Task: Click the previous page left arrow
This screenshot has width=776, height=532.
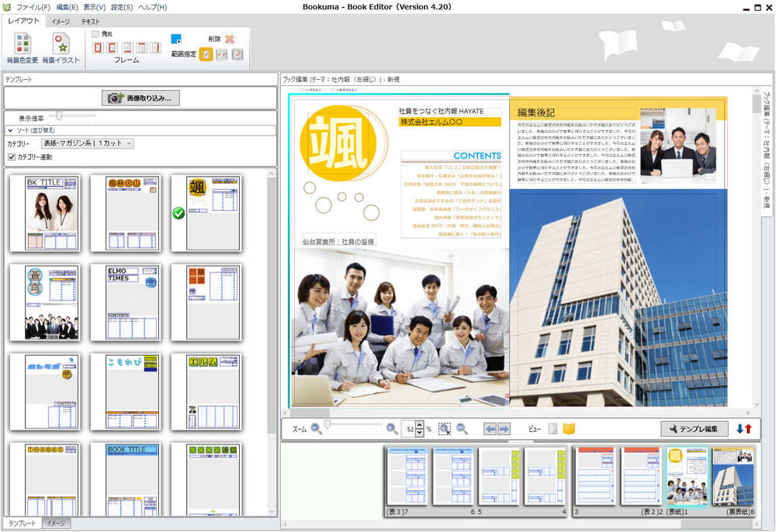Action: (490, 429)
